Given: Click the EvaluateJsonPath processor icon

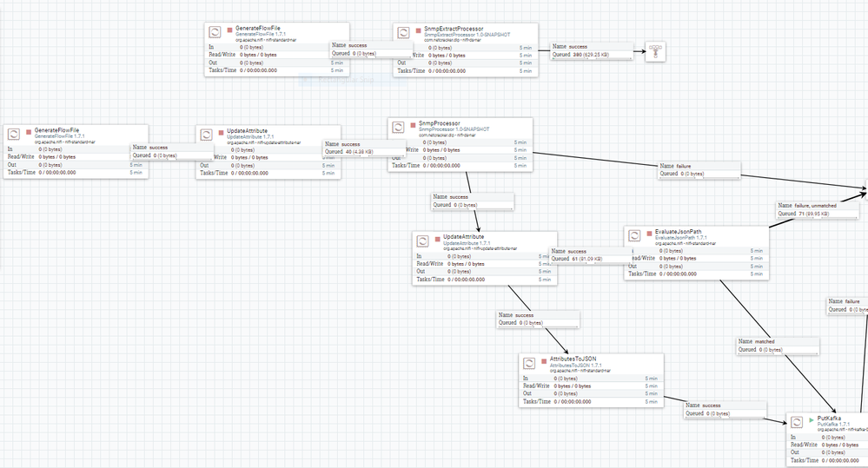Looking at the screenshot, I should click(634, 235).
